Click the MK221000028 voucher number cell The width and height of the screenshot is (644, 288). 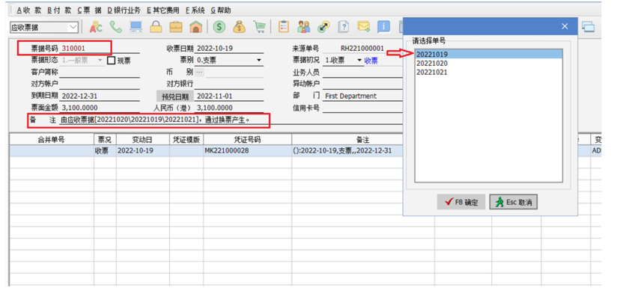[x=247, y=150]
